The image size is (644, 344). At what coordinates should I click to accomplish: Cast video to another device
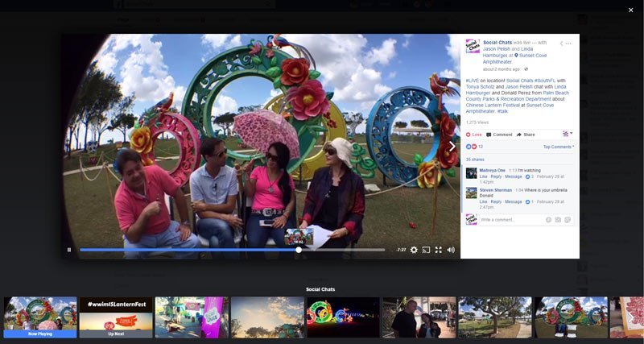pyautogui.click(x=427, y=250)
